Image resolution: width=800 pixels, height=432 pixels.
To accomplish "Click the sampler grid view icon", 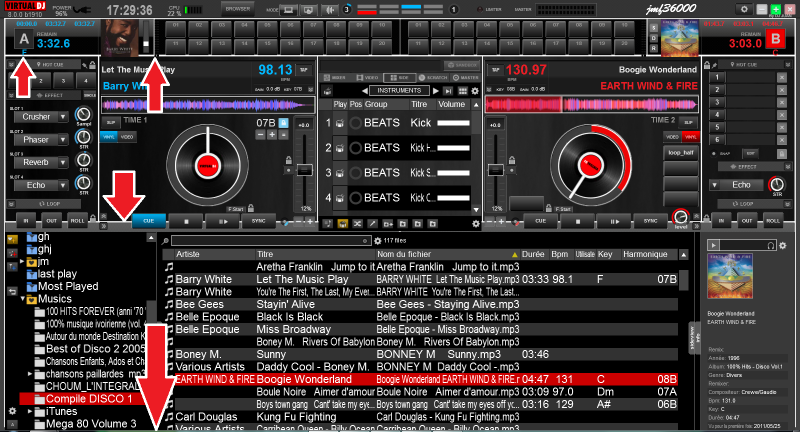I will coord(462,91).
